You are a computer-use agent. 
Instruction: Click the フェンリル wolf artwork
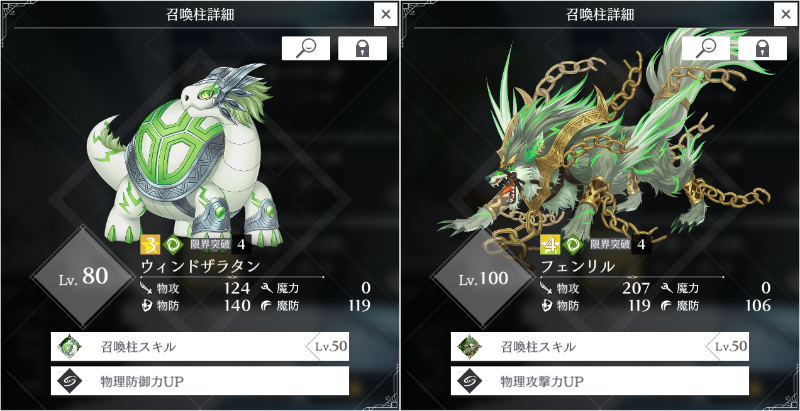click(602, 148)
